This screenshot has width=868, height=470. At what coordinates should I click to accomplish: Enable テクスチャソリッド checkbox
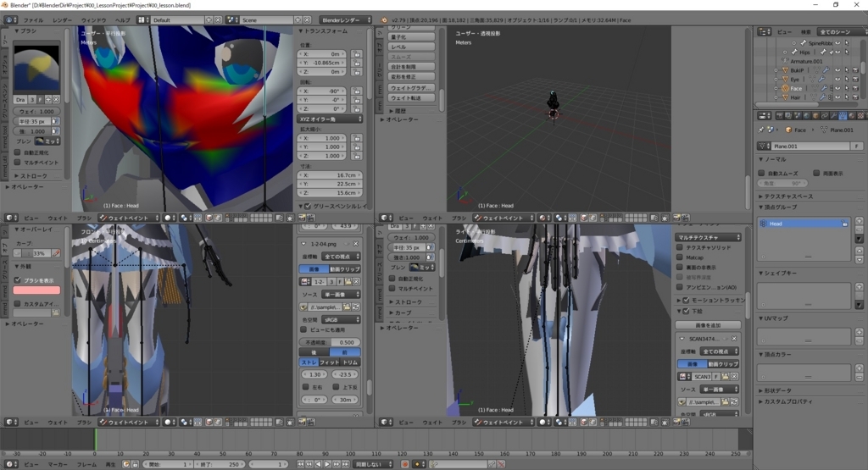pyautogui.click(x=680, y=248)
